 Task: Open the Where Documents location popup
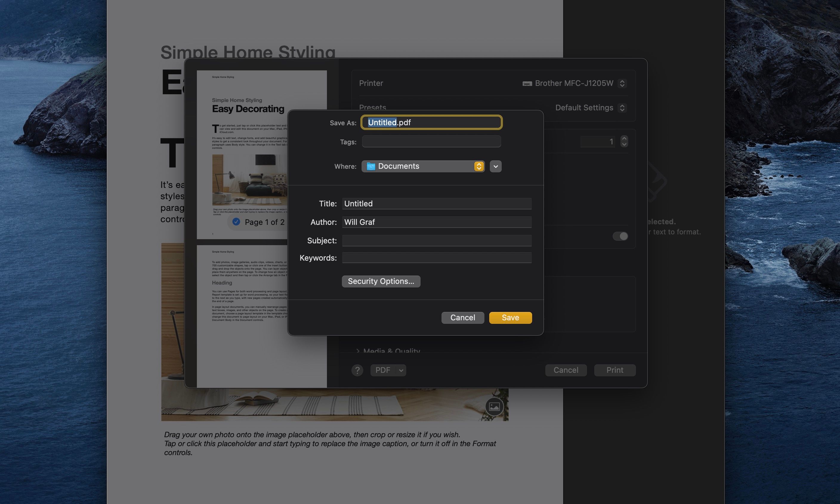click(423, 166)
